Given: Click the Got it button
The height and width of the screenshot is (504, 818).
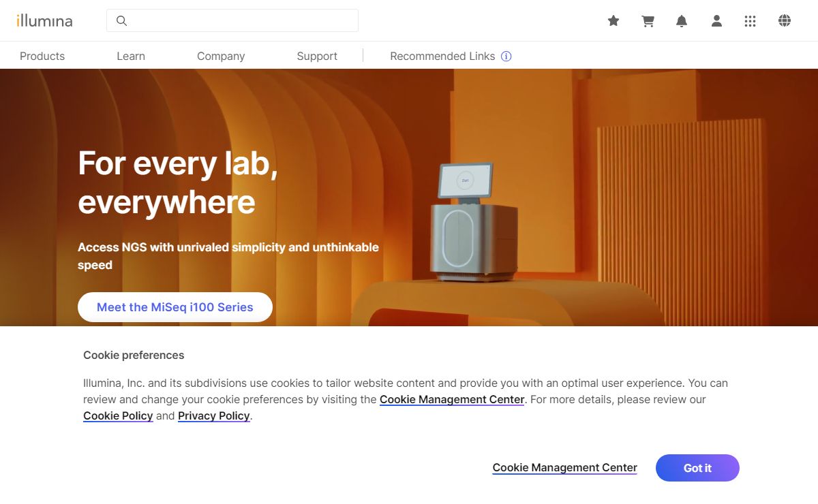Looking at the screenshot, I should click(697, 468).
